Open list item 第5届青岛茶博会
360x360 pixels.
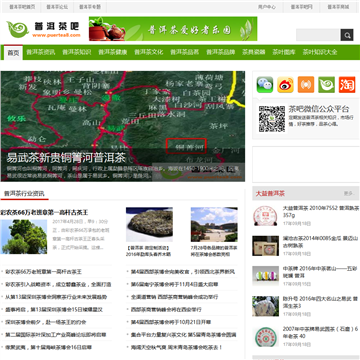pyautogui.click(x=183, y=335)
